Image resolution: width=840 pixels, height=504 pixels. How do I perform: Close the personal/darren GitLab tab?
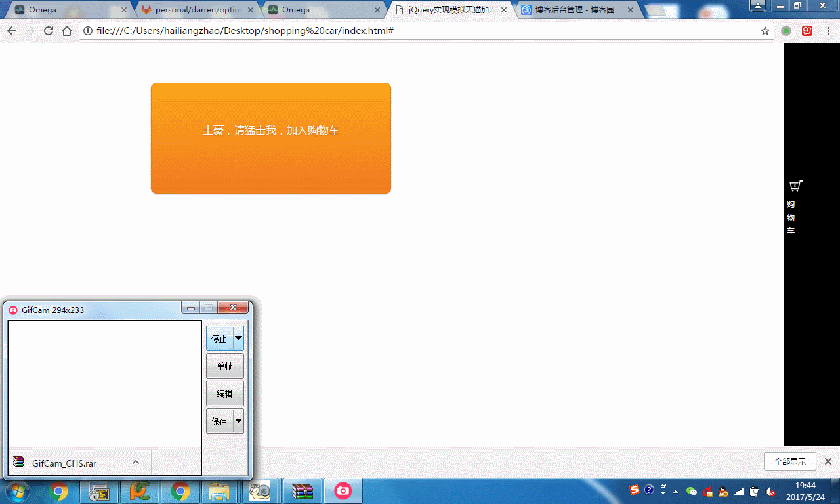[x=251, y=10]
